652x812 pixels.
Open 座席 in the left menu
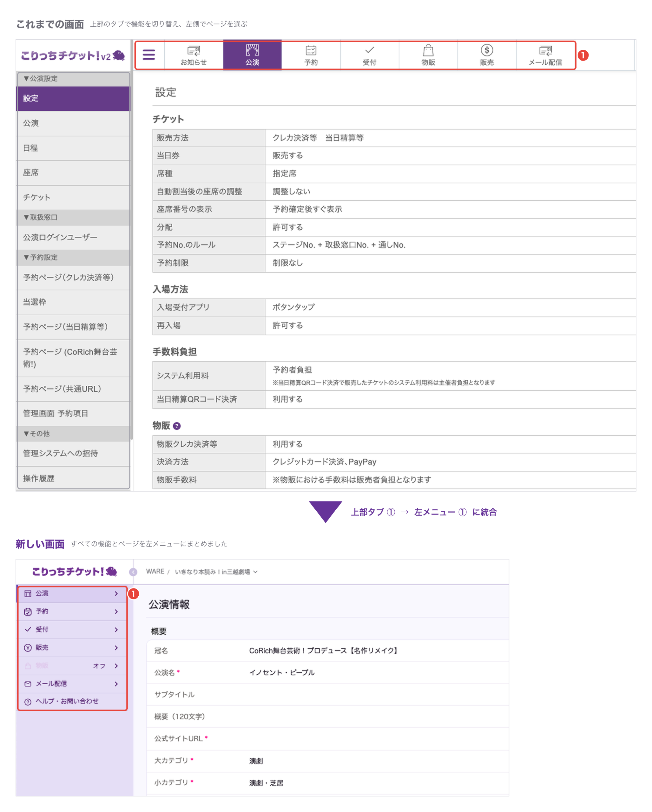pyautogui.click(x=73, y=173)
